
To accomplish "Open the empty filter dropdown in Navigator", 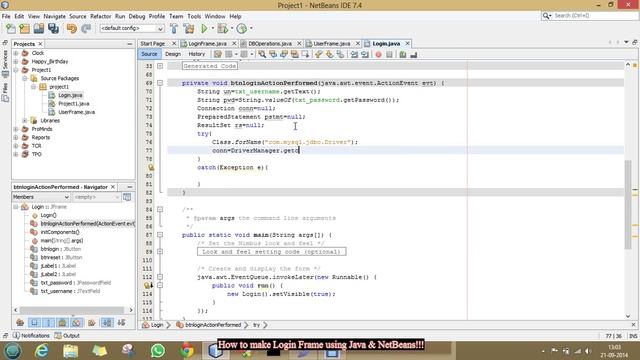I will pos(96,197).
